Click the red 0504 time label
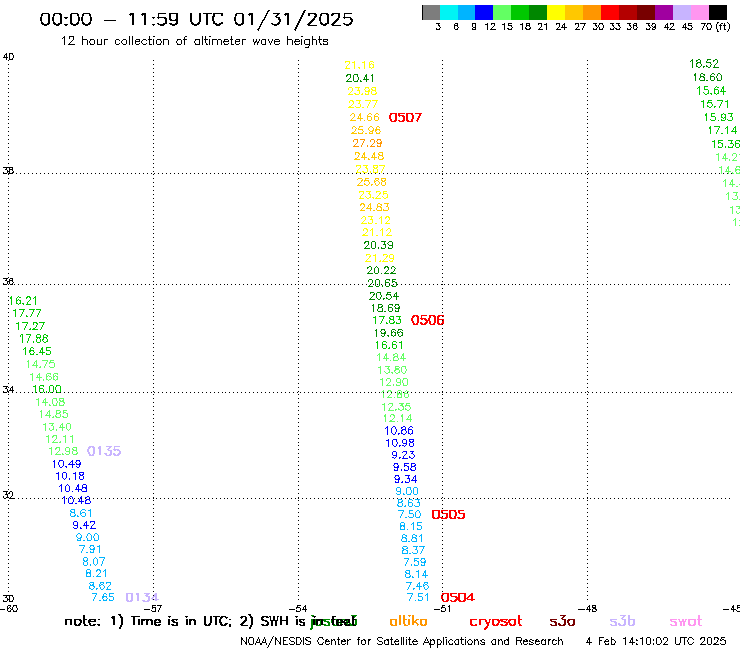Screen dimensions: 740x650 tap(457, 598)
